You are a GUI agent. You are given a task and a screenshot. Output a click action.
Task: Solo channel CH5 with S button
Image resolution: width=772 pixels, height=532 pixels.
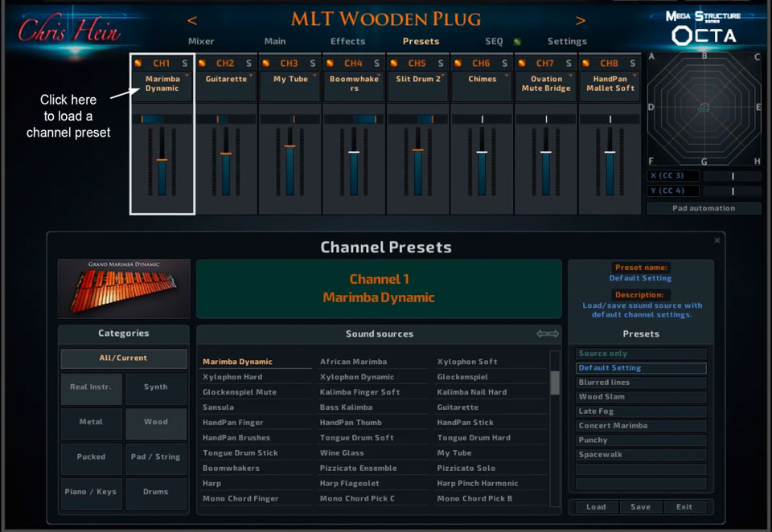coord(441,63)
